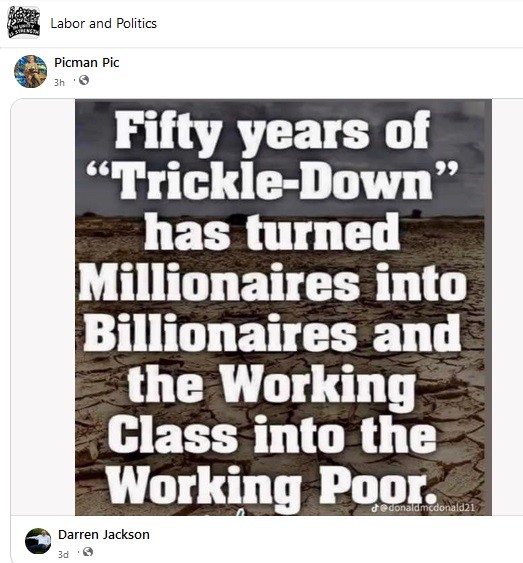This screenshot has height=563, width=523.
Task: Open Picman Pic's profile picture
Action: tap(31, 71)
